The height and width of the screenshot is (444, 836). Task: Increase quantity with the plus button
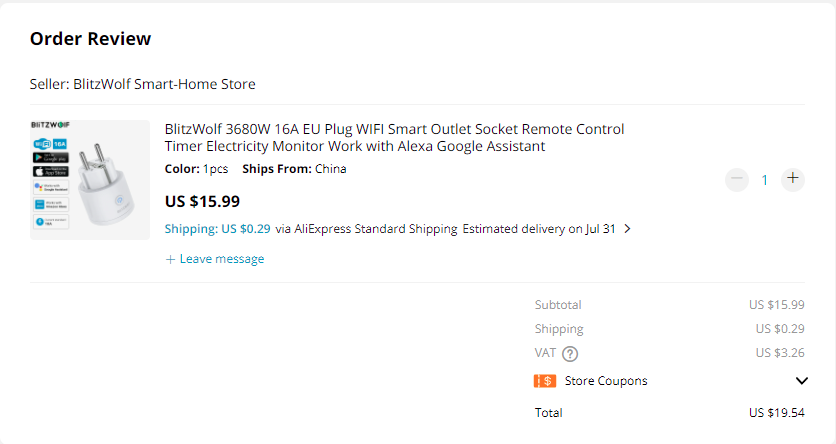point(793,179)
